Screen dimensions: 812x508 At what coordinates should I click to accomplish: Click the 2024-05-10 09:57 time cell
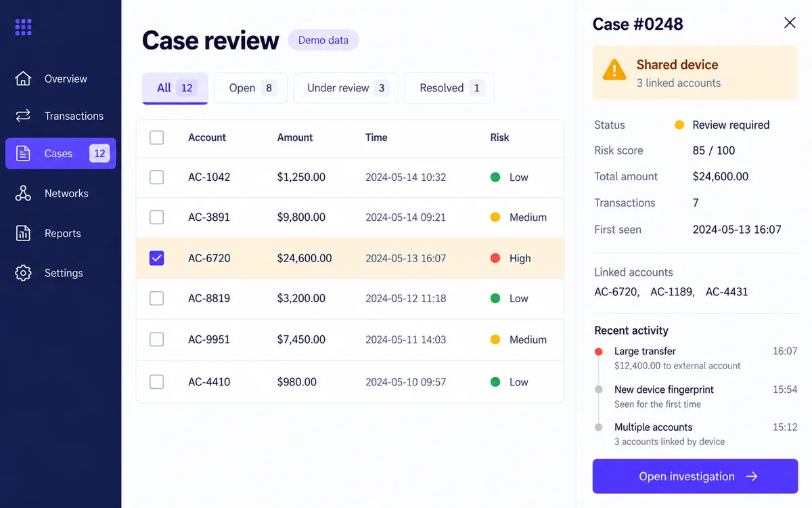pos(405,382)
